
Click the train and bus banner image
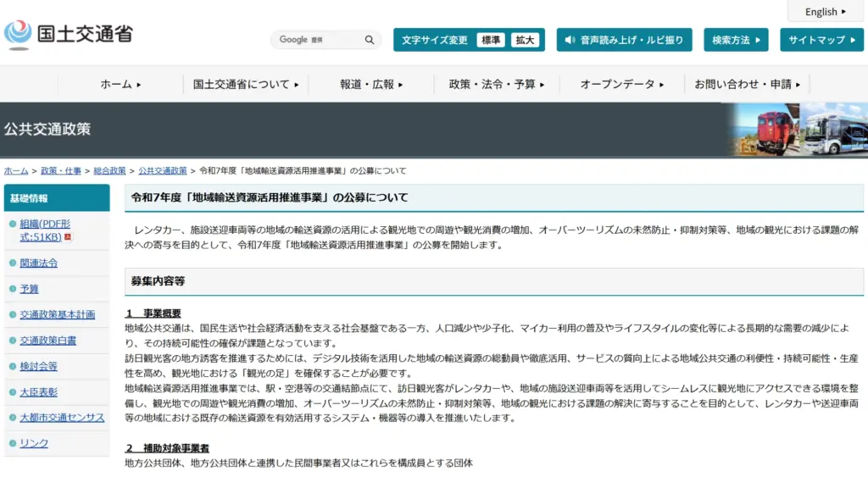tap(798, 130)
